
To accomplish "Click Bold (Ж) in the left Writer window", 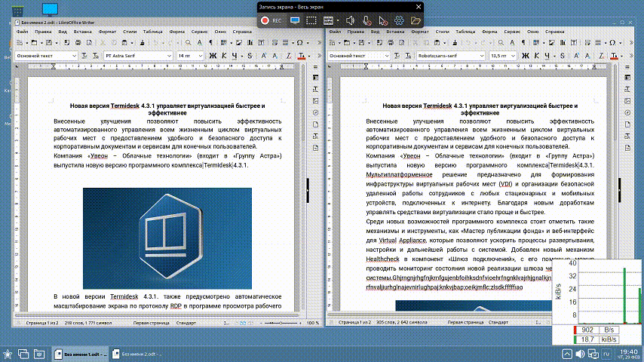I will pos(213,56).
